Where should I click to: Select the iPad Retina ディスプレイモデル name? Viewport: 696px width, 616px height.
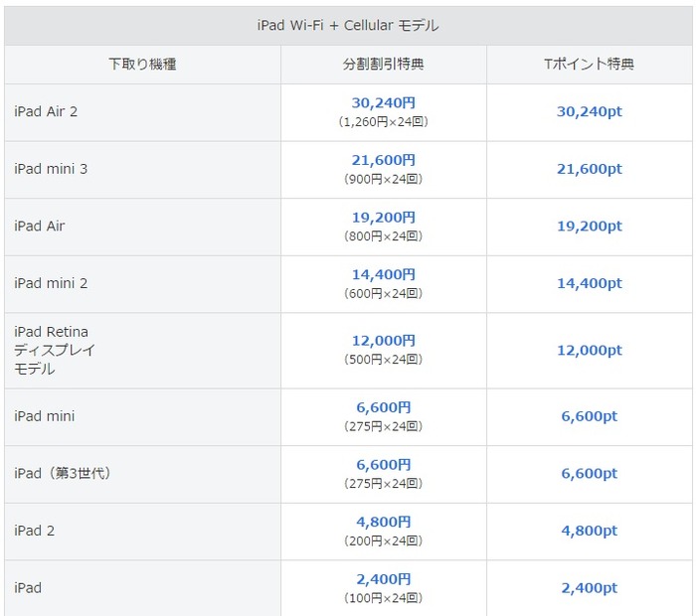(55, 351)
